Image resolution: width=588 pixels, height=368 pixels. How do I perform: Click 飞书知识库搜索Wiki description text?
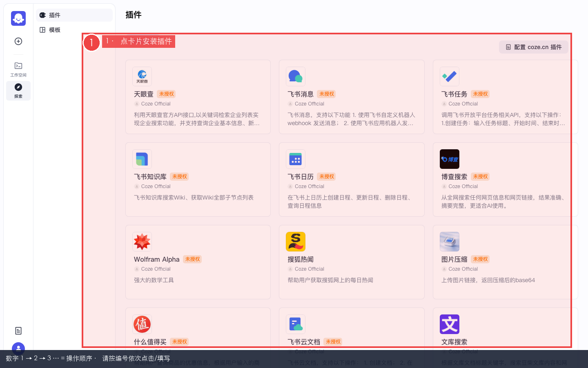194,197
